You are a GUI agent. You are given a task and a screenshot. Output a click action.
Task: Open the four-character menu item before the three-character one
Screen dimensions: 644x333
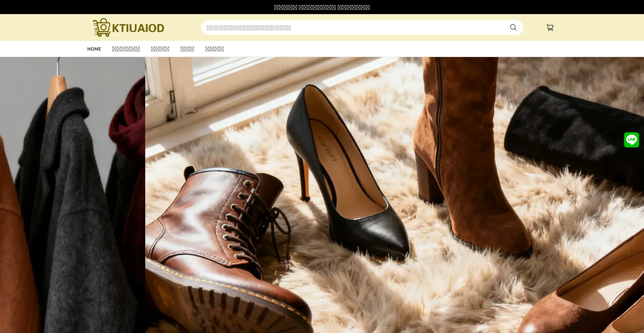[160, 49]
